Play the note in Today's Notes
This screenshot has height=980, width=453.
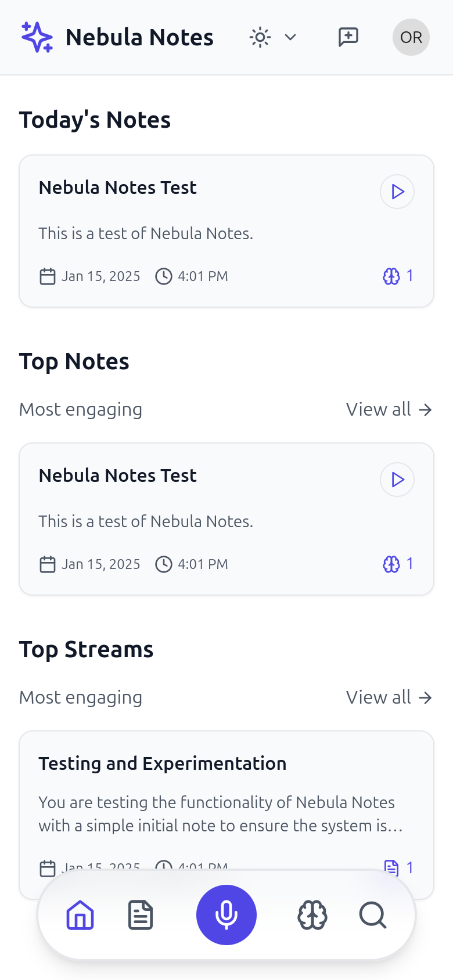[x=397, y=192]
